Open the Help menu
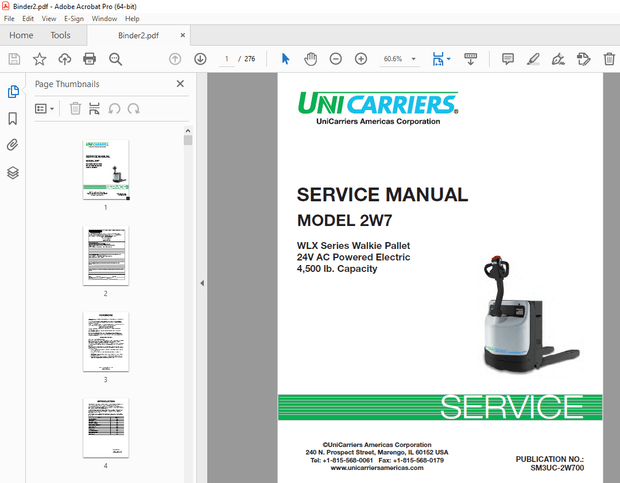This screenshot has width=620, height=483. (132, 19)
